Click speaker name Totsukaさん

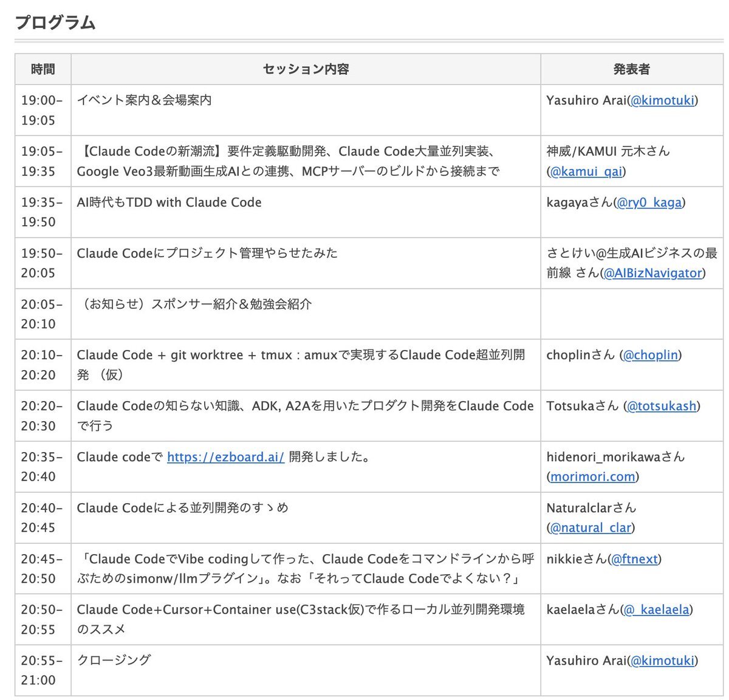pyautogui.click(x=583, y=406)
